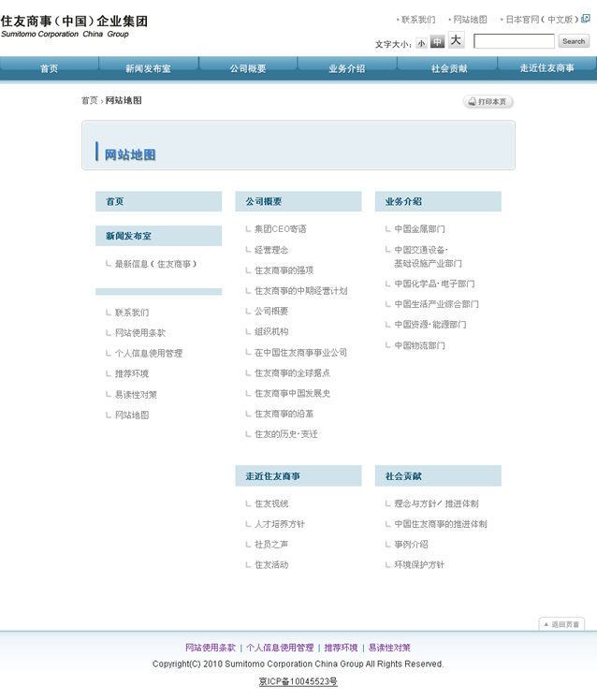Screen dimensions: 597x700
Task: Open 网站地图 in the sitemap list
Action: (132, 416)
